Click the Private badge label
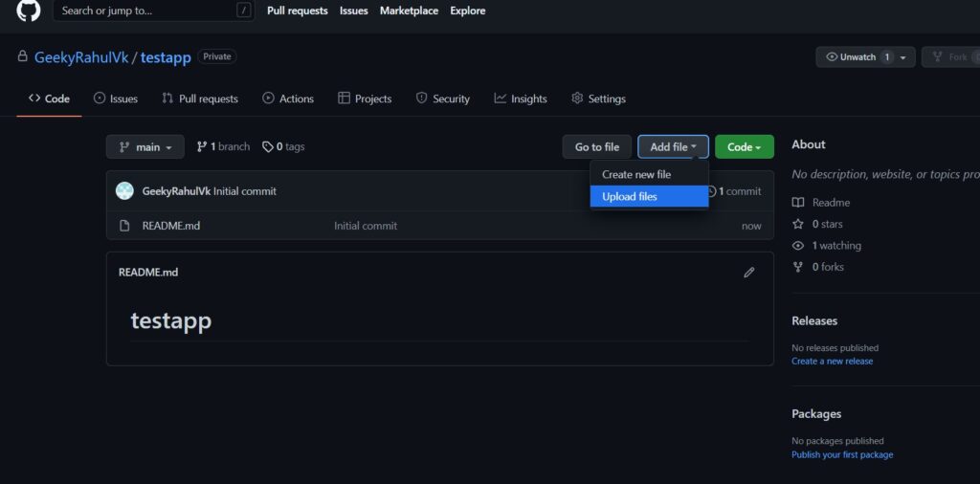Screen dimensions: 980x484 click(x=217, y=56)
